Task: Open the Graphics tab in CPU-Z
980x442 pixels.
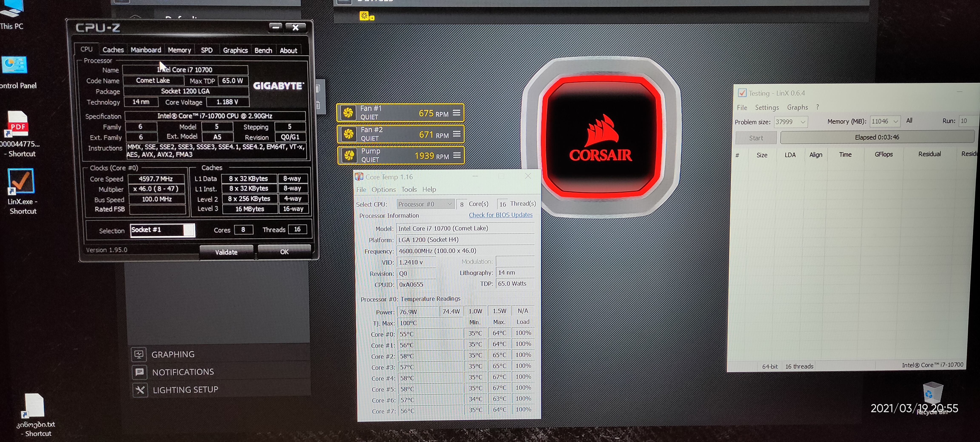Action: click(235, 50)
